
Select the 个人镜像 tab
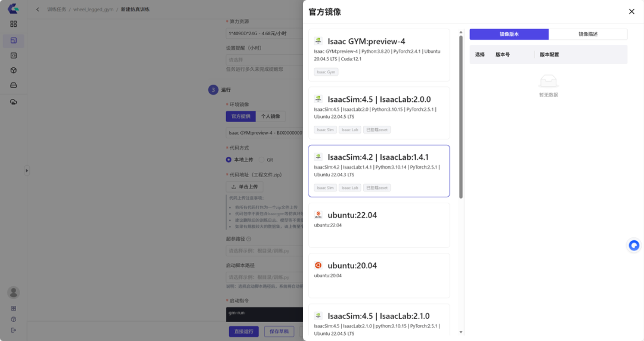270,116
